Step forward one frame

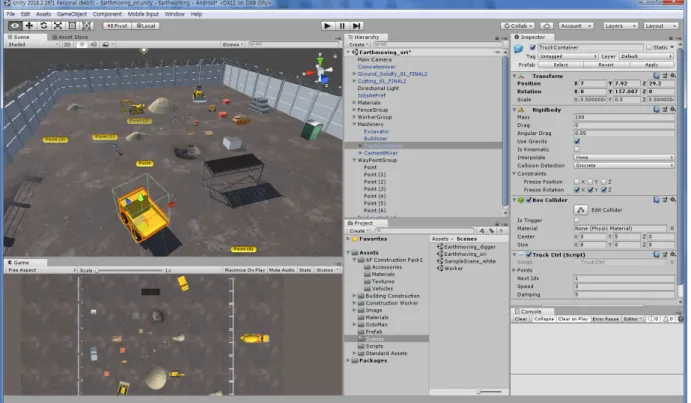(357, 26)
